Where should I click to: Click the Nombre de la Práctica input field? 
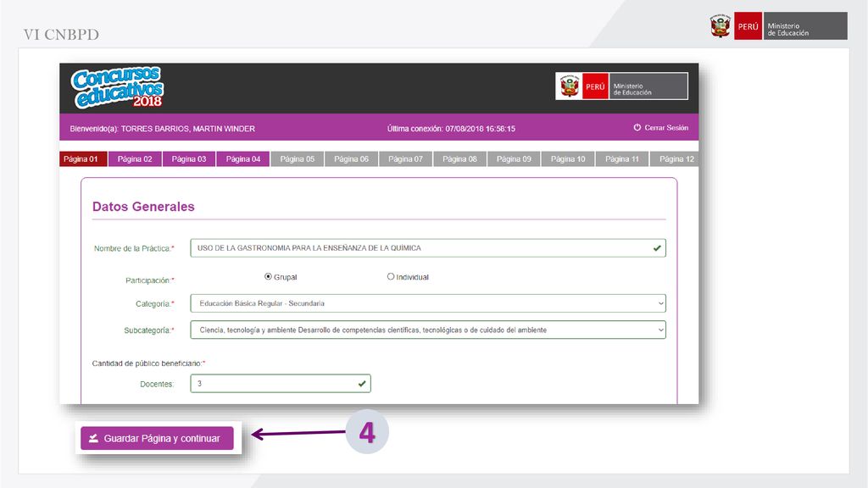pyautogui.click(x=428, y=248)
